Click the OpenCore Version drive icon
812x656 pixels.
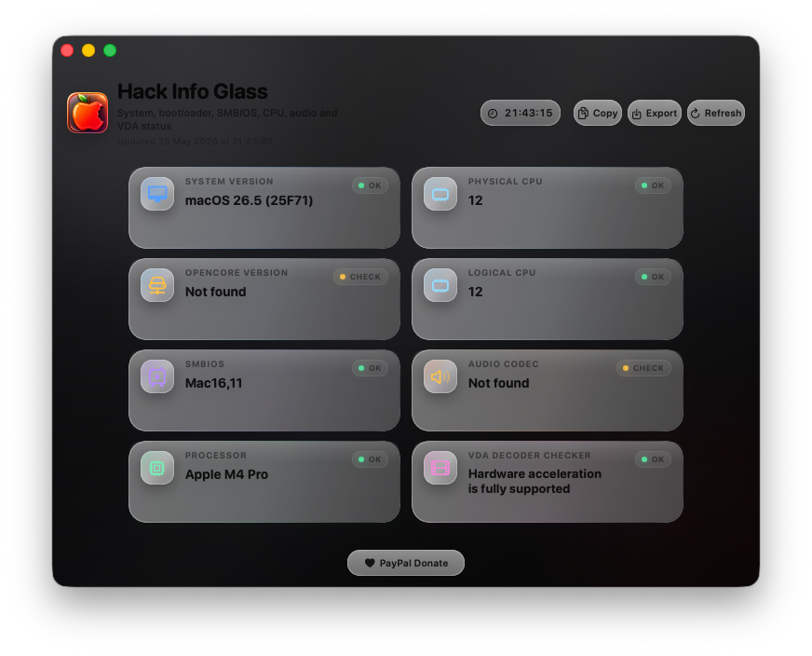157,285
